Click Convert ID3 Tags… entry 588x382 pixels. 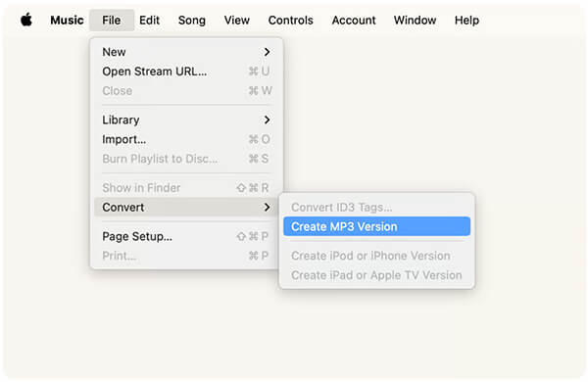click(377, 207)
